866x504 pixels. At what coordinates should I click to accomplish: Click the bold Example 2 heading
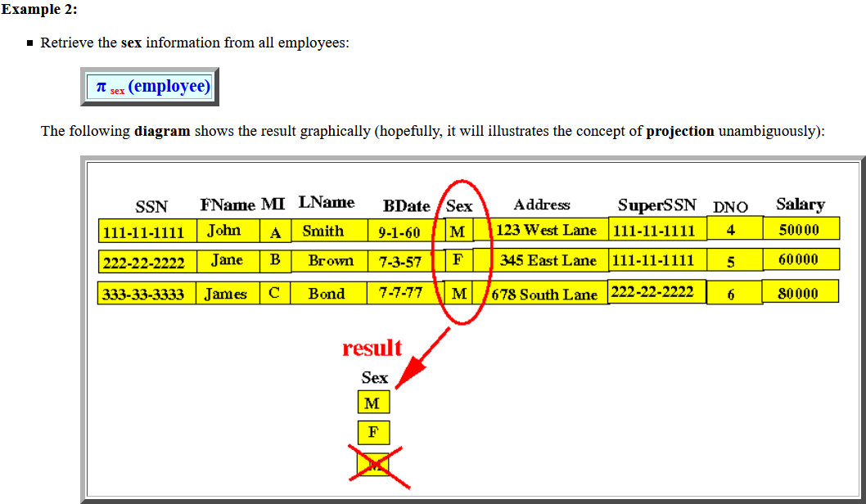tap(38, 9)
